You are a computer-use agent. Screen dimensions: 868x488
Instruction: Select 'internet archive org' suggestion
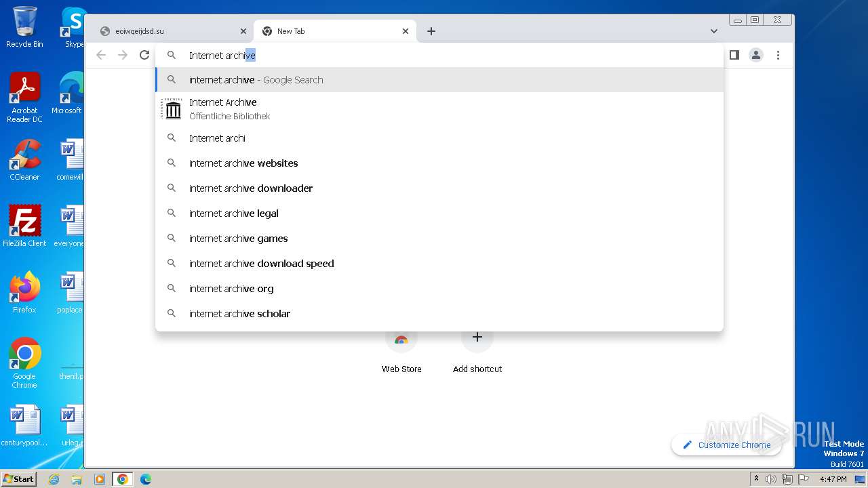(x=439, y=289)
